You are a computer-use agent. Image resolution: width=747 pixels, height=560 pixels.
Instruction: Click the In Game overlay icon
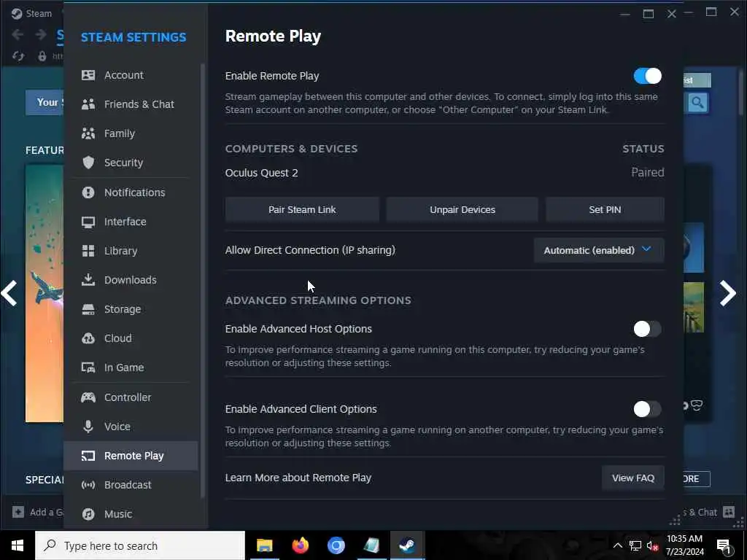(x=88, y=367)
